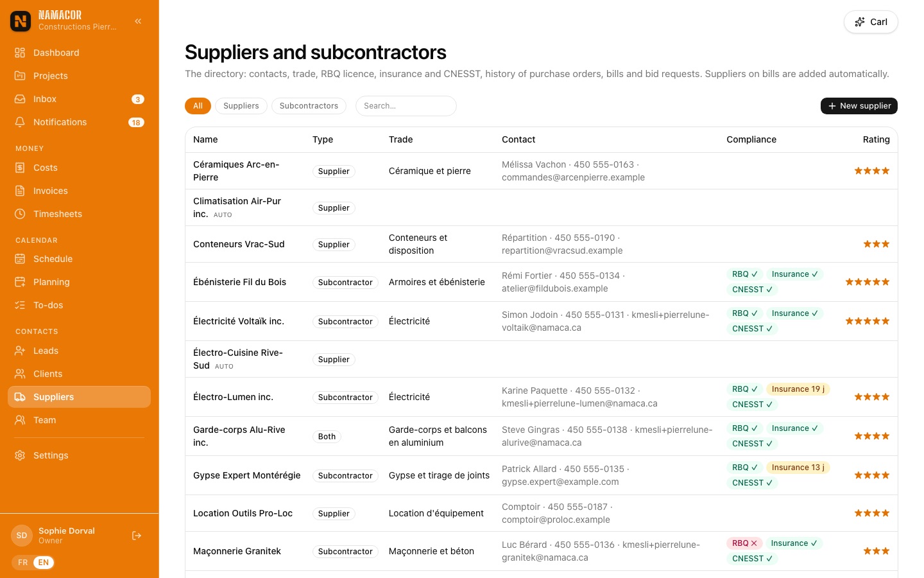Open the Carl assistant button

tap(871, 22)
